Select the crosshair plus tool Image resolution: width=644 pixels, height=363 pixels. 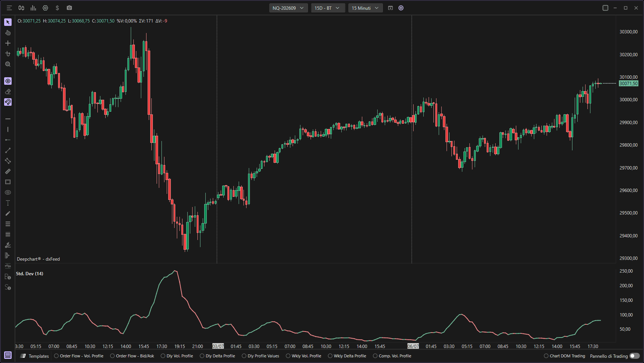click(x=8, y=43)
